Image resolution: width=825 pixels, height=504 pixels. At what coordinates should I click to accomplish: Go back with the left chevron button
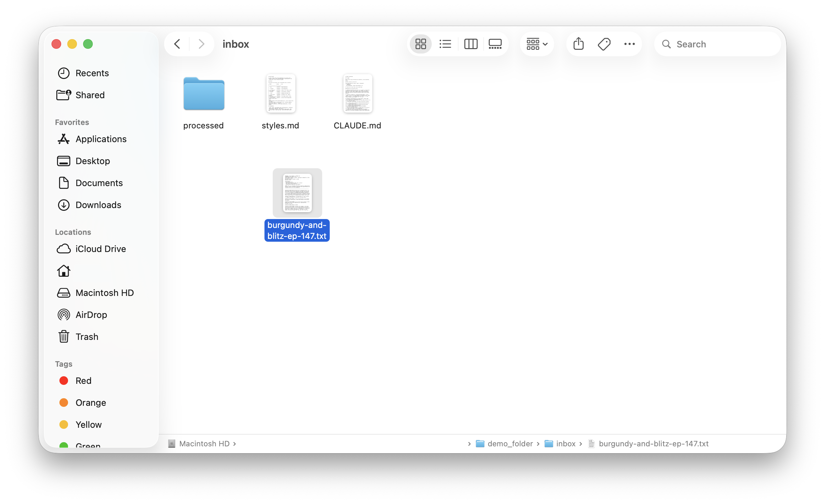coord(177,44)
